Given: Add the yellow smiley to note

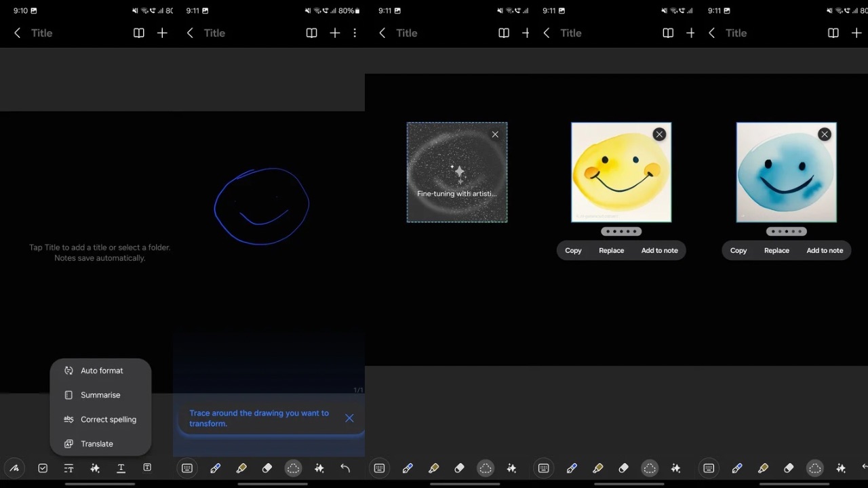Looking at the screenshot, I should 659,251.
